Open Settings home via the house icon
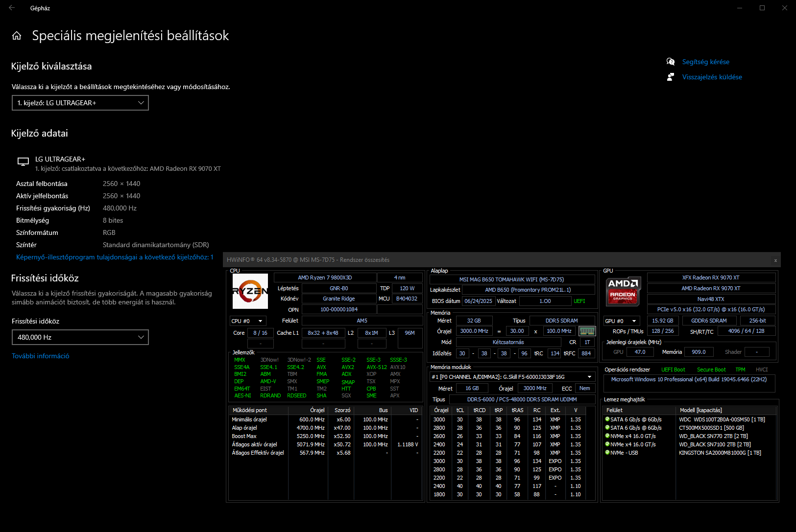The height and width of the screenshot is (532, 796). 17,36
